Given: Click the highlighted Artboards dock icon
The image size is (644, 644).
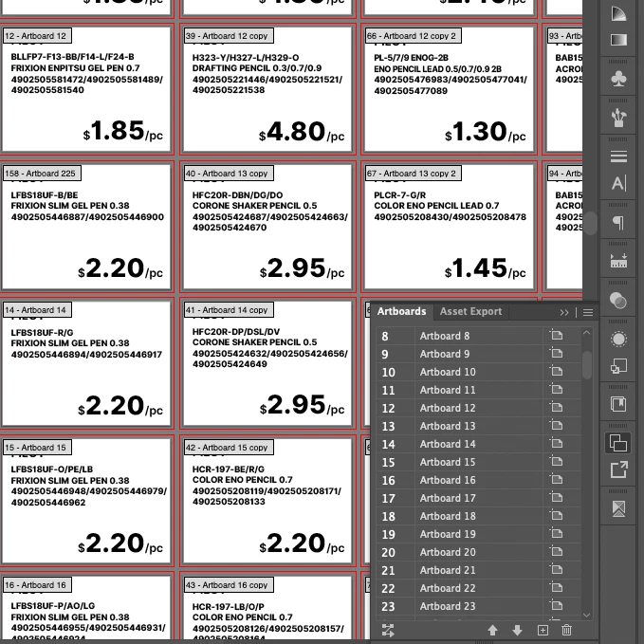Looking at the screenshot, I should coord(618,443).
